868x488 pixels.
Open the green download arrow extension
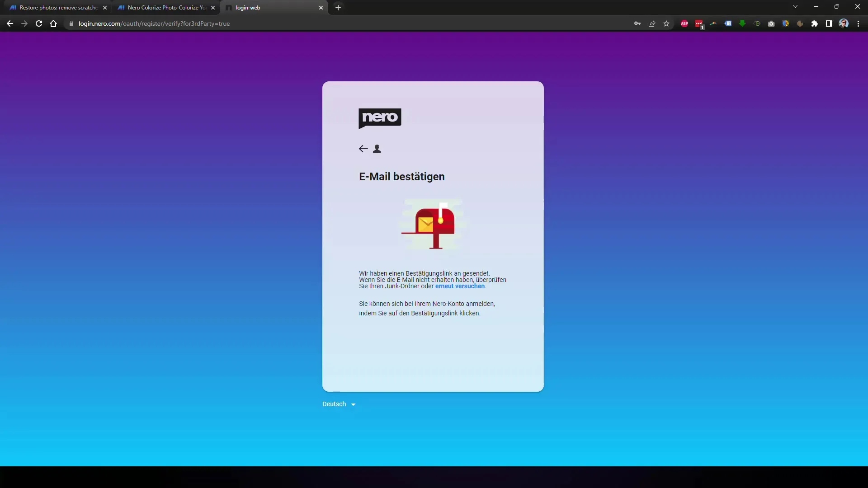742,23
